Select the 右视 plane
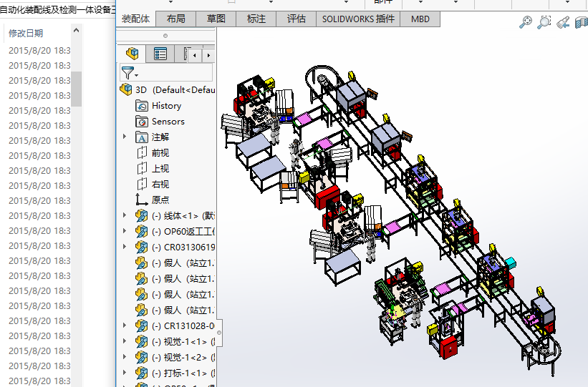The width and height of the screenshot is (588, 387). click(160, 185)
